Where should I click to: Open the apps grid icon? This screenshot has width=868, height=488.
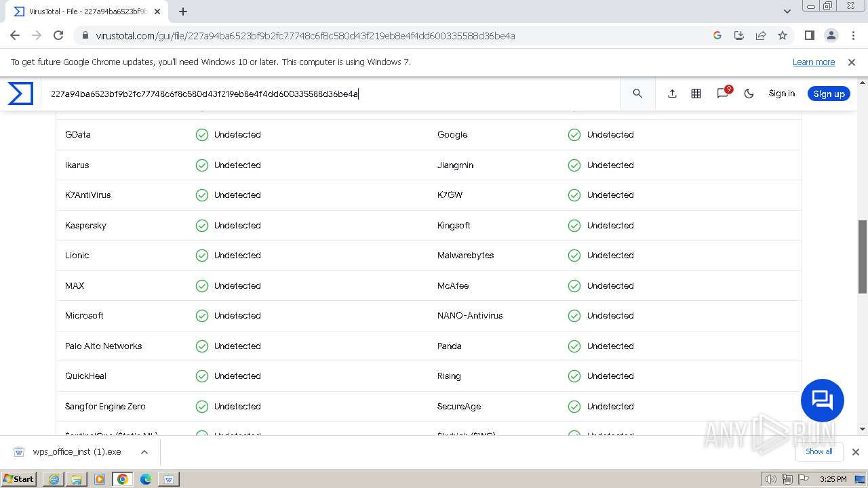pyautogui.click(x=696, y=94)
